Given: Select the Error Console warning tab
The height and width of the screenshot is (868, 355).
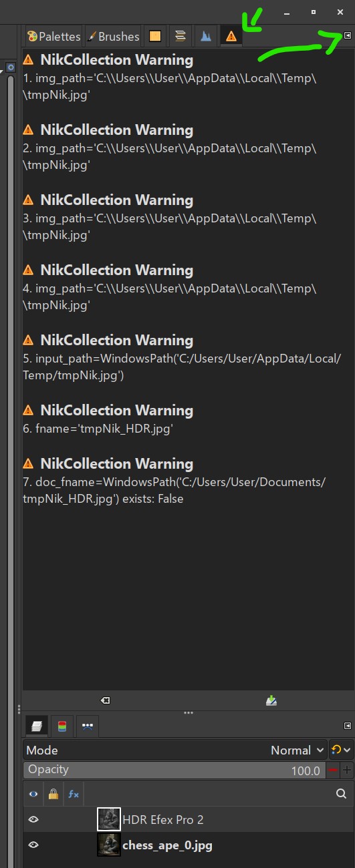Looking at the screenshot, I should click(231, 36).
